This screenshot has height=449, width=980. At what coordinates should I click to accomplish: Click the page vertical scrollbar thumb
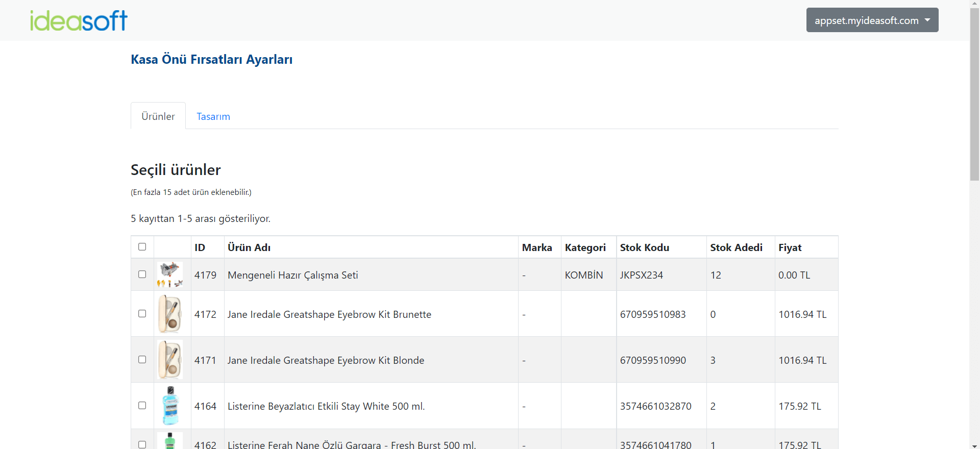[975, 94]
